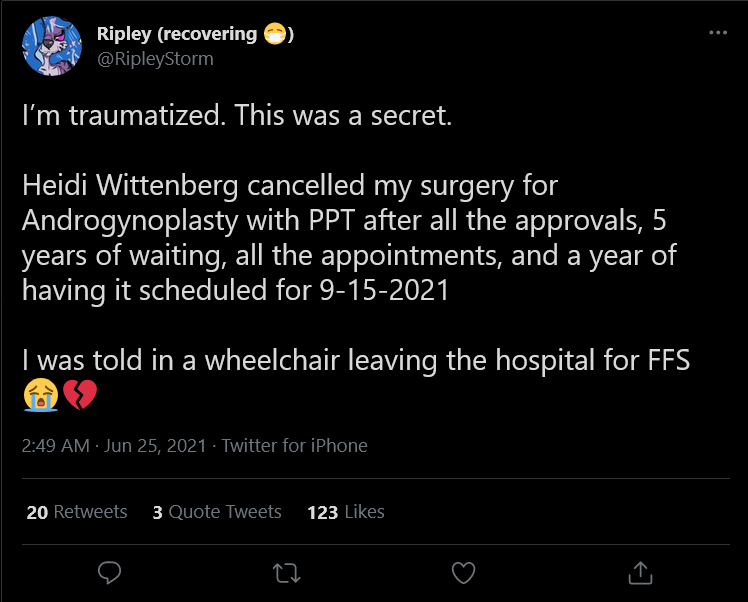
Task: Click the 2:49 AM · Jun 25, 2021 timestamp
Action: pos(114,446)
